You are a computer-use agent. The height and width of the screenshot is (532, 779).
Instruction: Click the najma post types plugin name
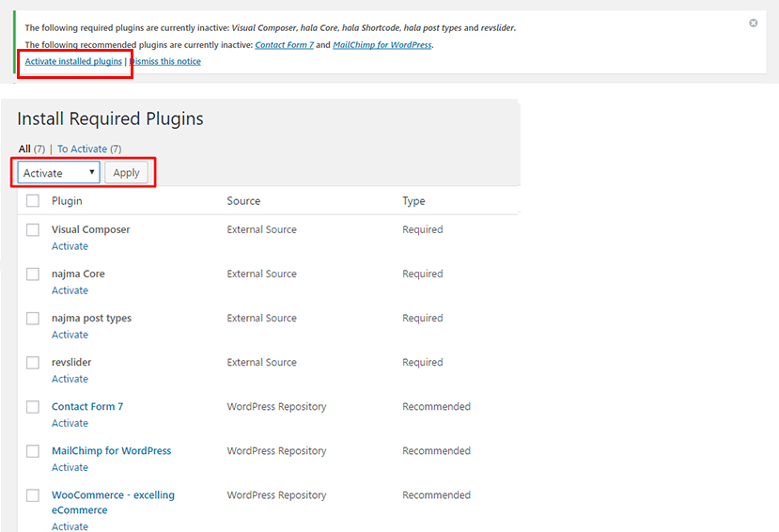(91, 318)
